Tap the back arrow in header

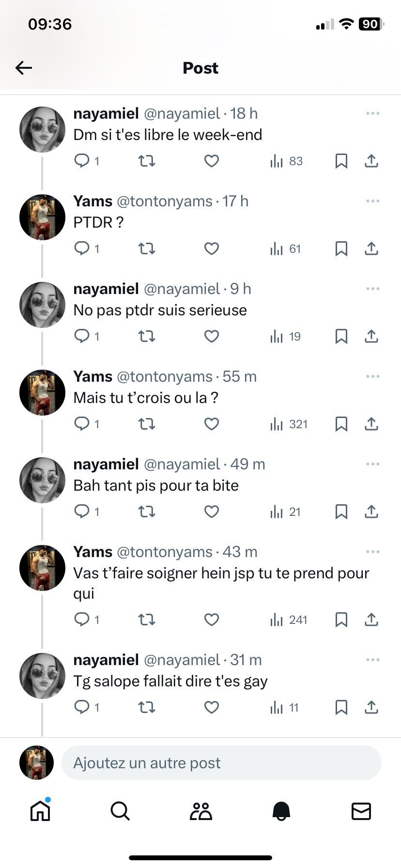[23, 68]
